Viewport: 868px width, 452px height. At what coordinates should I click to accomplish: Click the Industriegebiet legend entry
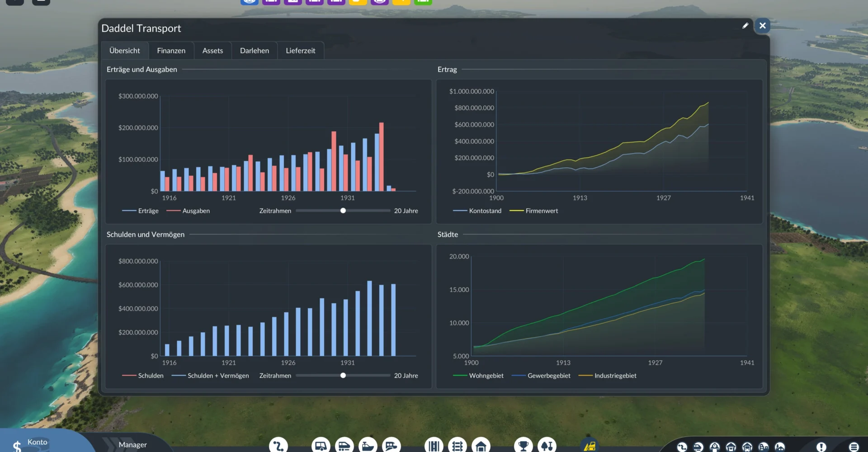pos(607,376)
